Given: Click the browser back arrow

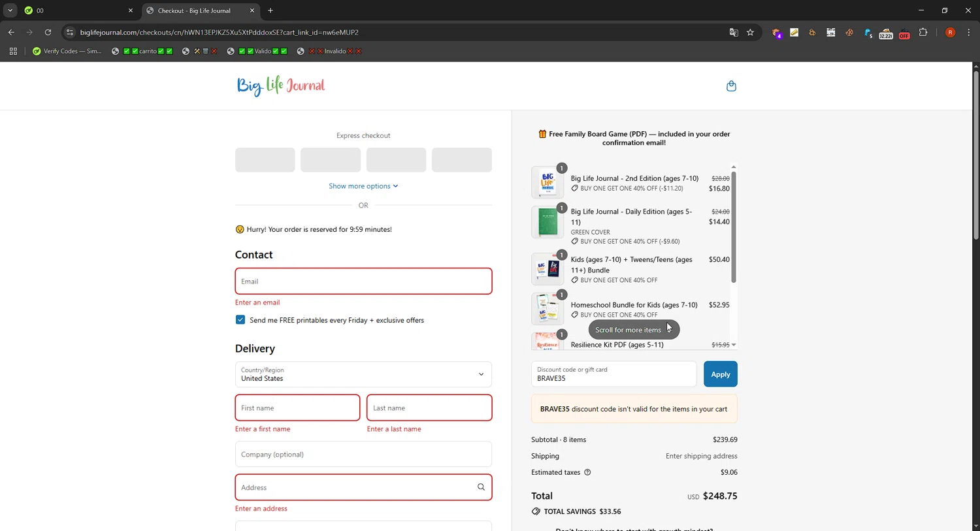Looking at the screenshot, I should point(11,32).
